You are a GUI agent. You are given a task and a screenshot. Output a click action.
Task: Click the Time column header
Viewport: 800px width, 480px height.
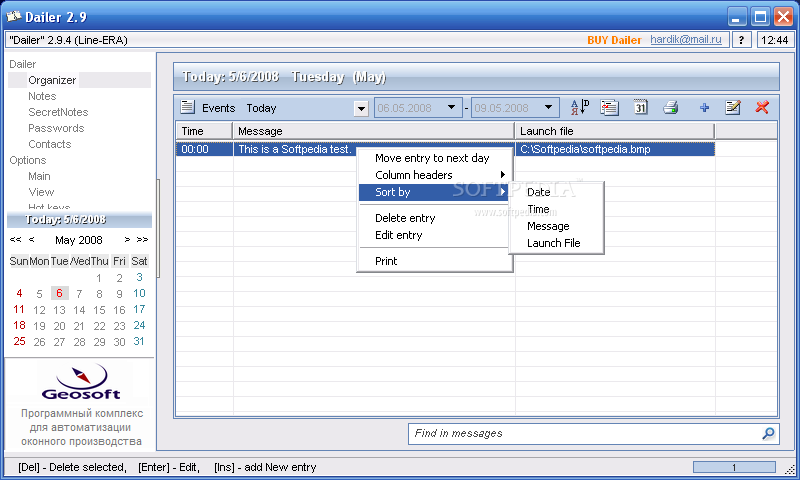tap(204, 131)
